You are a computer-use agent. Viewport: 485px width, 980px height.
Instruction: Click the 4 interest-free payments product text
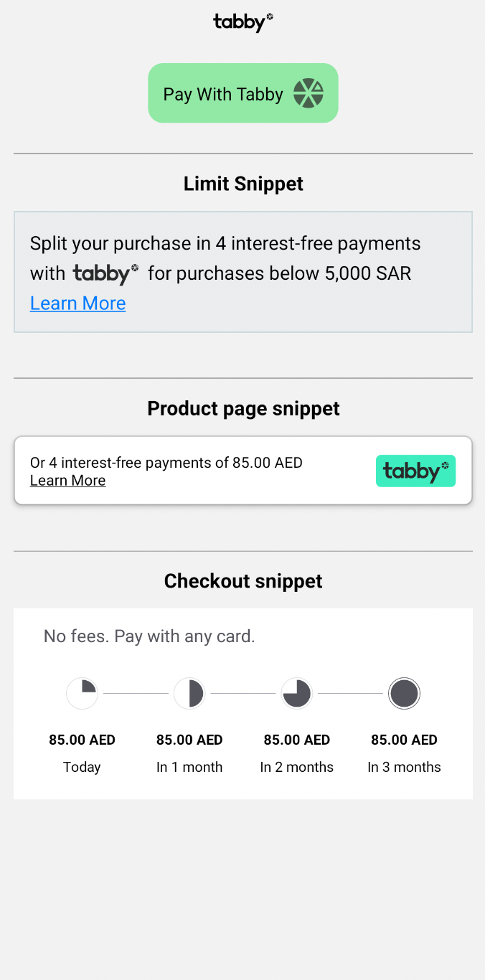pyautogui.click(x=166, y=463)
